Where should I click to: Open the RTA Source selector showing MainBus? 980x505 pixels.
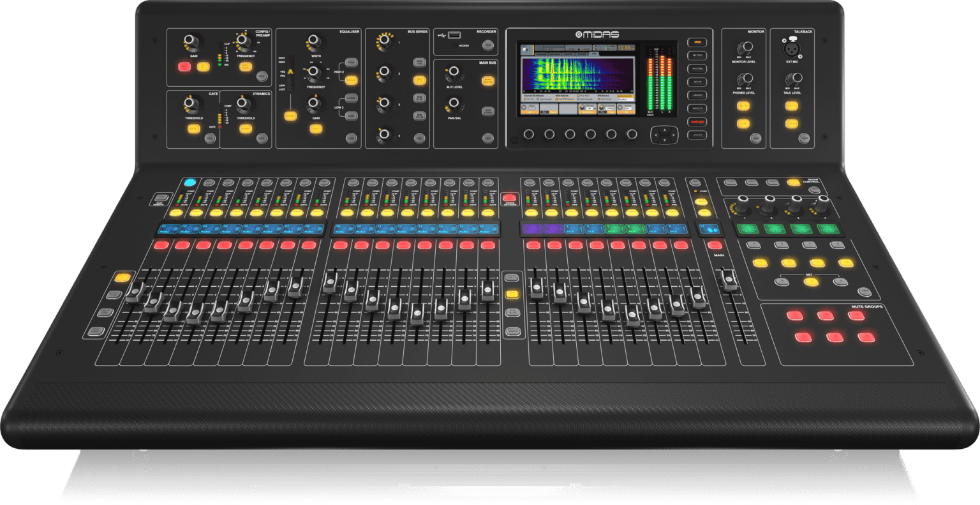[x=626, y=100]
